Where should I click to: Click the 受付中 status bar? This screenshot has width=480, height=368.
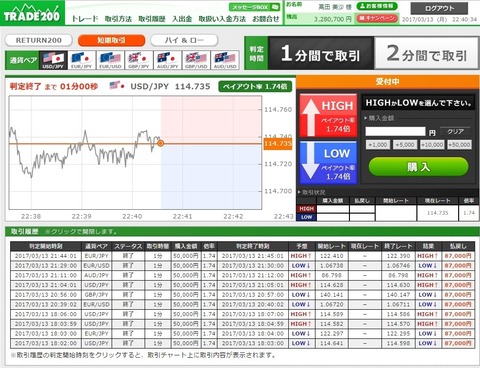[x=387, y=82]
